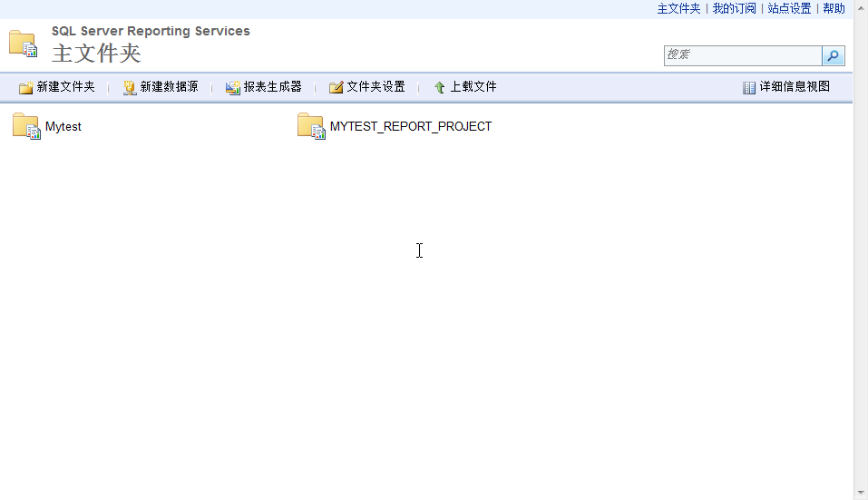Click the 详细信息视图 grid icon
Screen dimensions: 868x500
749,87
